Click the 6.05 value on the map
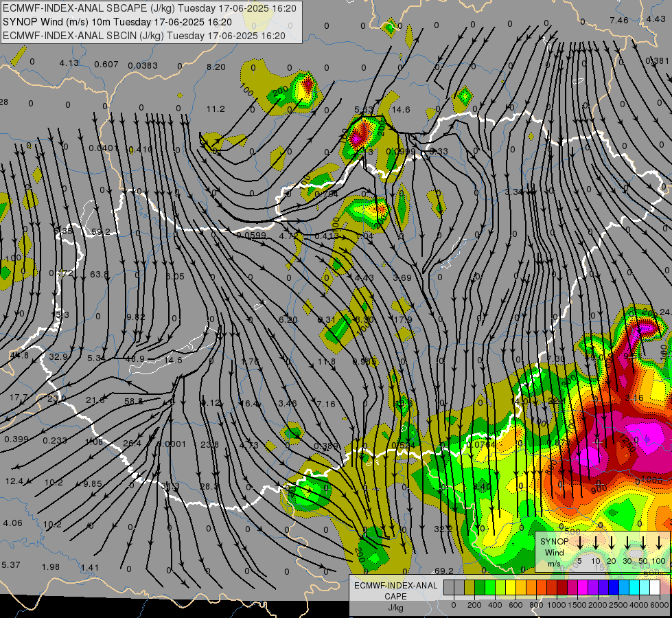 (175, 276)
